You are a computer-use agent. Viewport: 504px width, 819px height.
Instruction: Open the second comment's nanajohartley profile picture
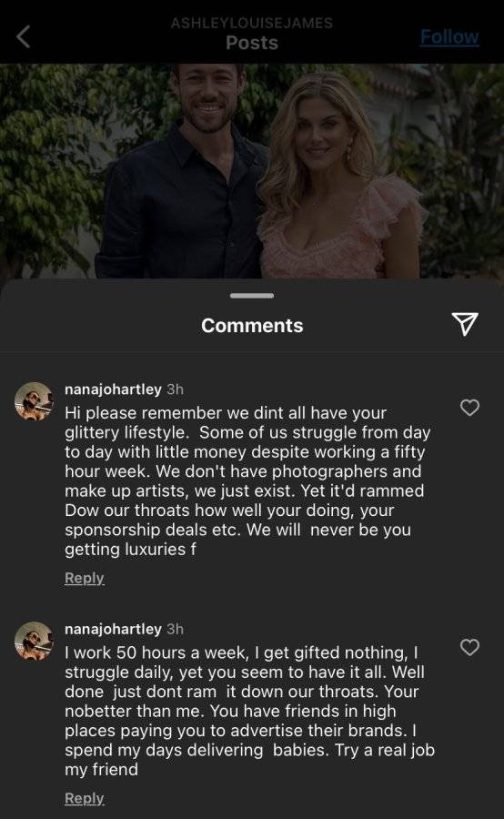34,641
